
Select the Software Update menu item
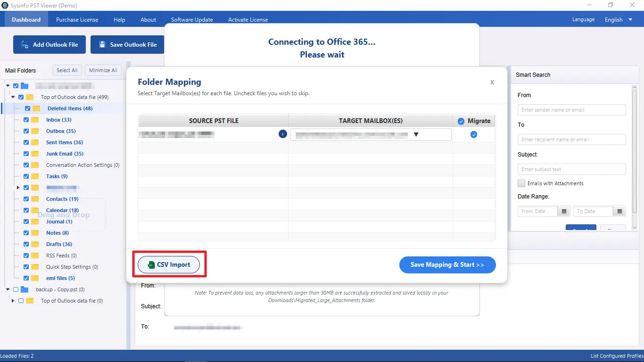[192, 20]
